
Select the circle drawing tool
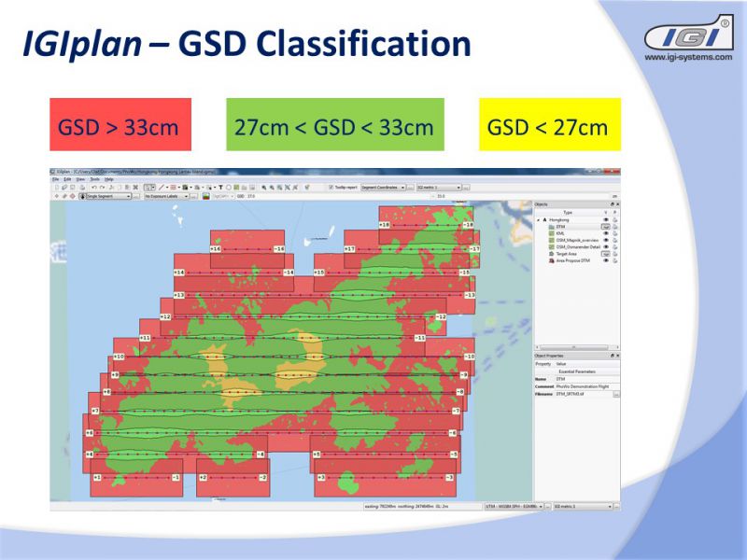pyautogui.click(x=229, y=188)
